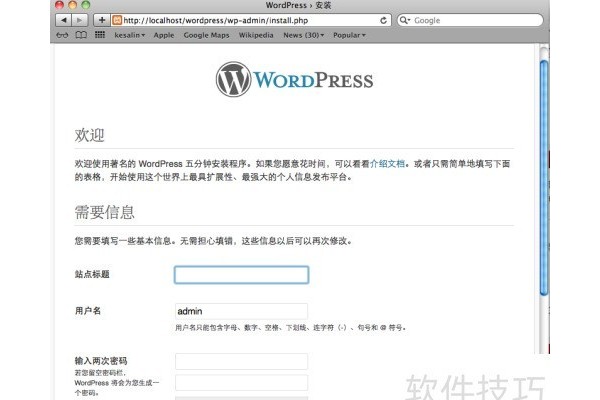The image size is (600, 400).
Task: Open the Apple bookmark
Action: (164, 35)
